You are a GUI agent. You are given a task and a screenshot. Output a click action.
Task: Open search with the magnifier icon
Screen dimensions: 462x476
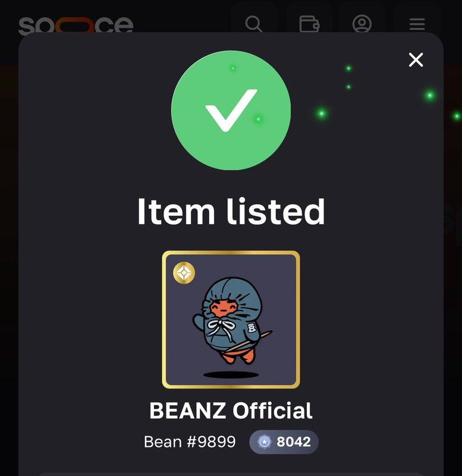(x=254, y=24)
